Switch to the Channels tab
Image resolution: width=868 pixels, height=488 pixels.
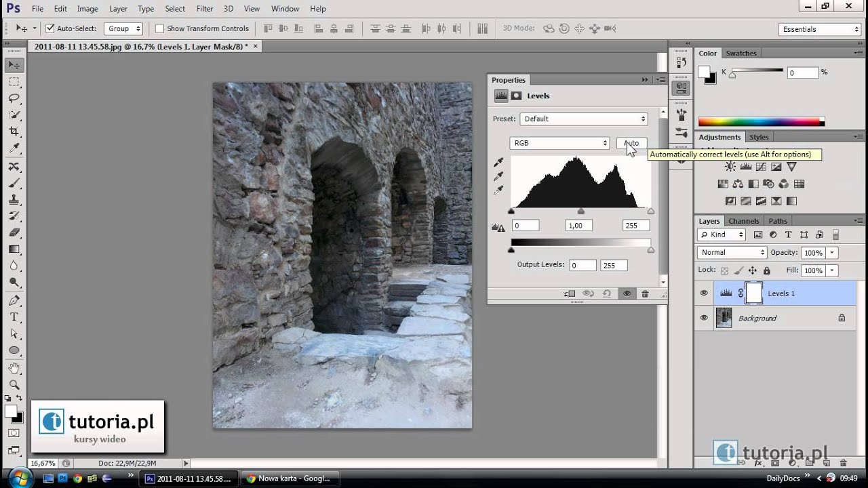click(744, 221)
